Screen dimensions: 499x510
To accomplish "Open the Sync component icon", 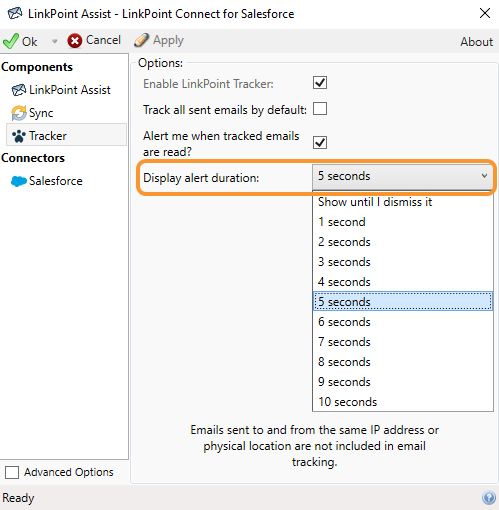I will [x=19, y=113].
